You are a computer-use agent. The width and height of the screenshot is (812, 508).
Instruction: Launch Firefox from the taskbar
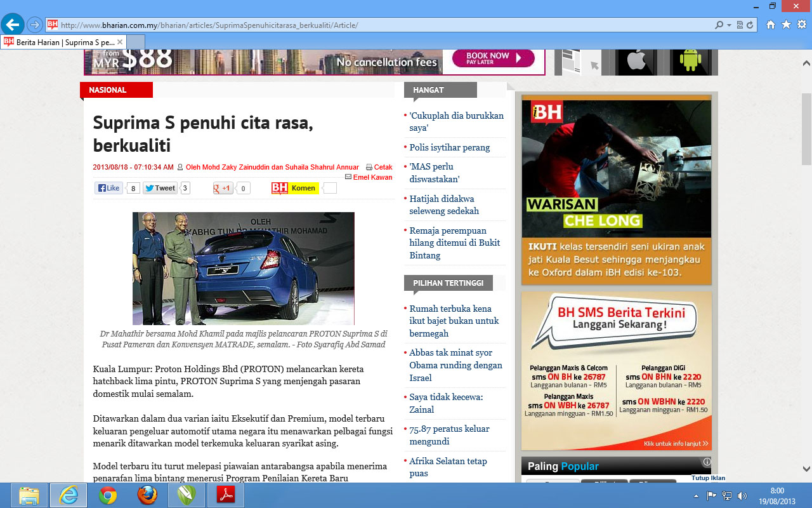[147, 495]
